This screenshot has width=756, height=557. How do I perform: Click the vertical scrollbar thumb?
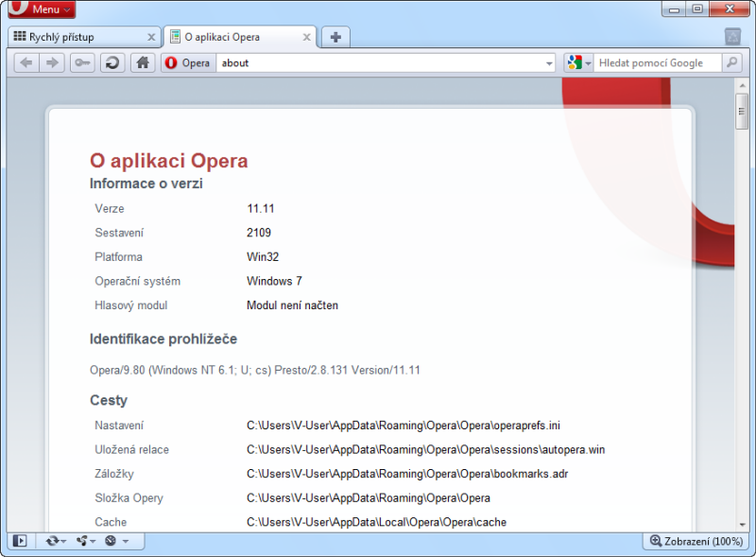pyautogui.click(x=742, y=112)
